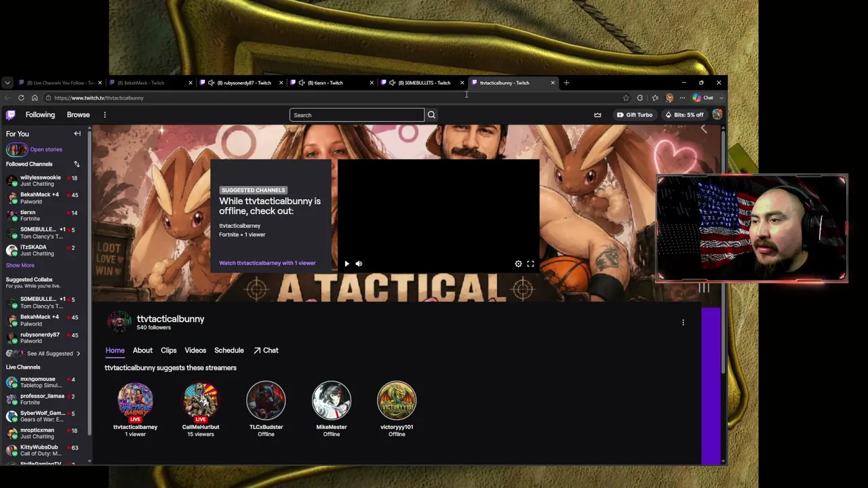Open mropticxman live channel

coord(44,433)
